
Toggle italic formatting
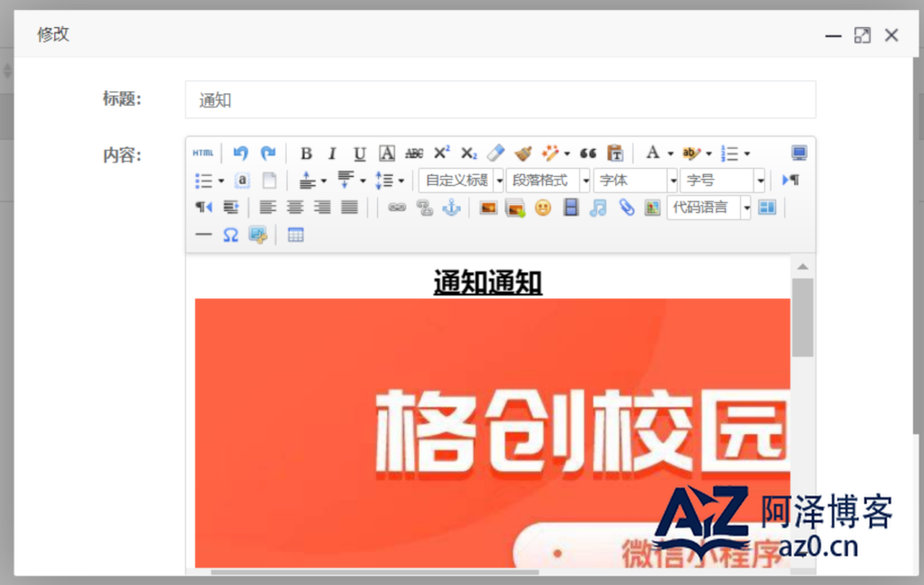pyautogui.click(x=332, y=153)
